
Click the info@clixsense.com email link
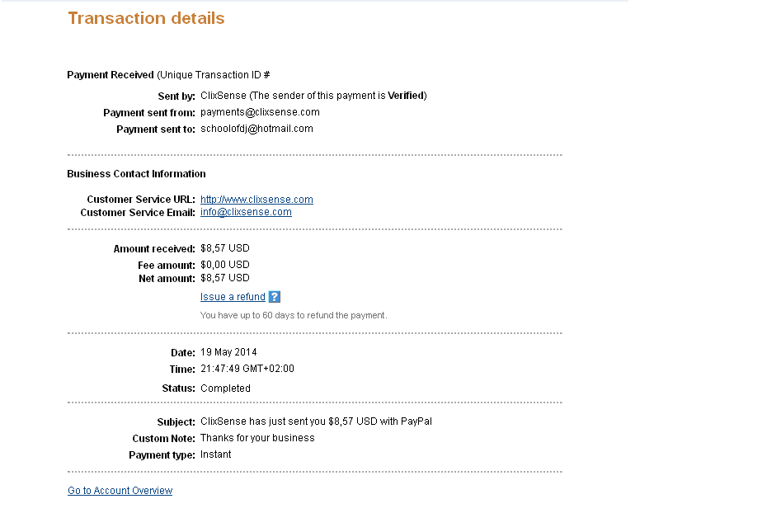click(x=246, y=212)
